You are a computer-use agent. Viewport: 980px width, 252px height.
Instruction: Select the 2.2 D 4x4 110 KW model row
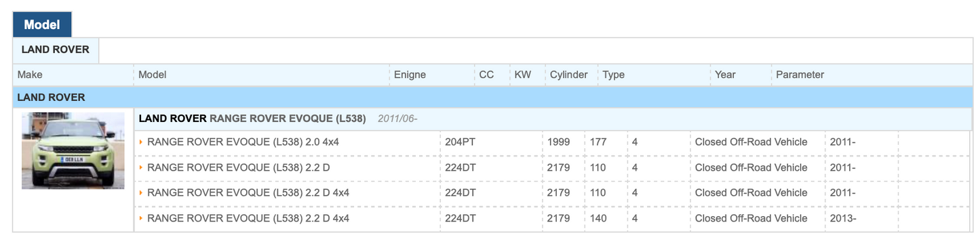[x=552, y=193]
